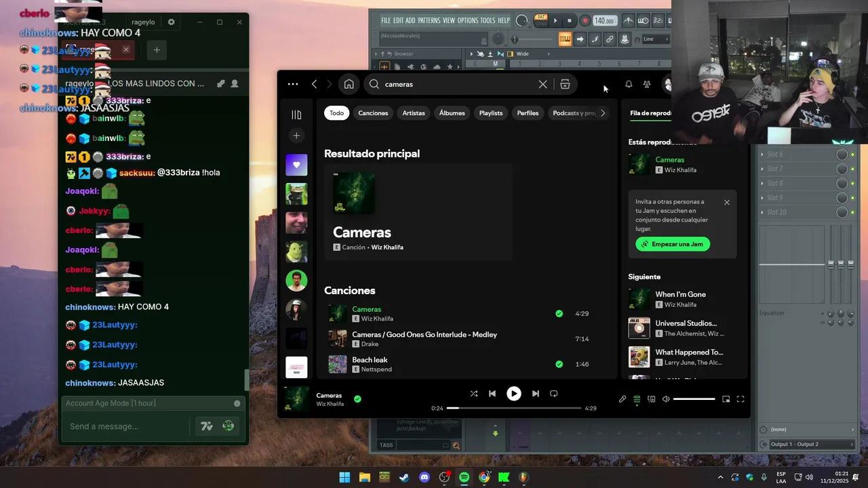Open FL Studio FILE menu
This screenshot has width=868, height=488.
tap(386, 20)
